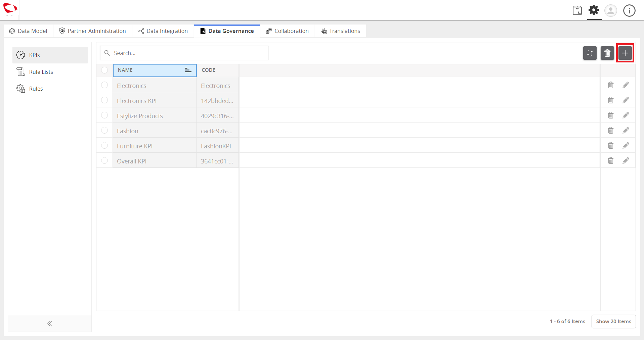Open the settings gear icon

(594, 10)
